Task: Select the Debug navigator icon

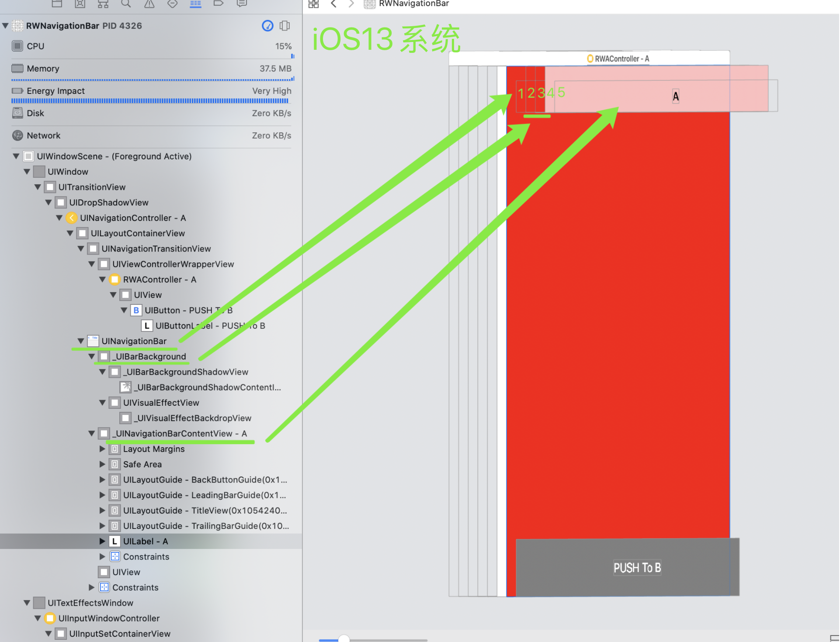Action: pos(195,4)
